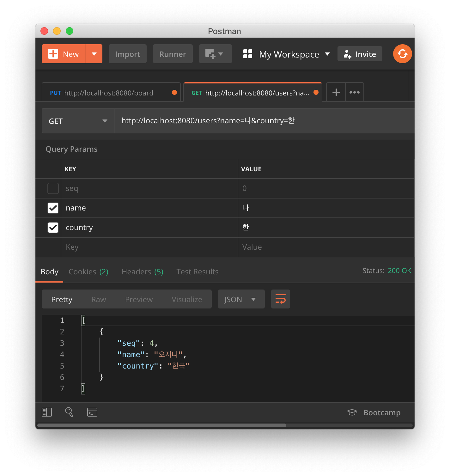Image resolution: width=450 pixels, height=476 pixels.
Task: Open the JSON format dropdown
Action: pyautogui.click(x=241, y=299)
